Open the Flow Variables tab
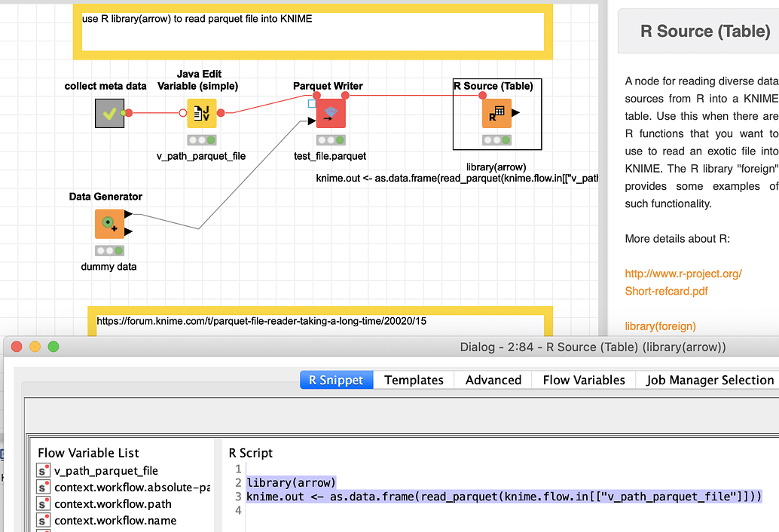The image size is (779, 532). [x=582, y=380]
